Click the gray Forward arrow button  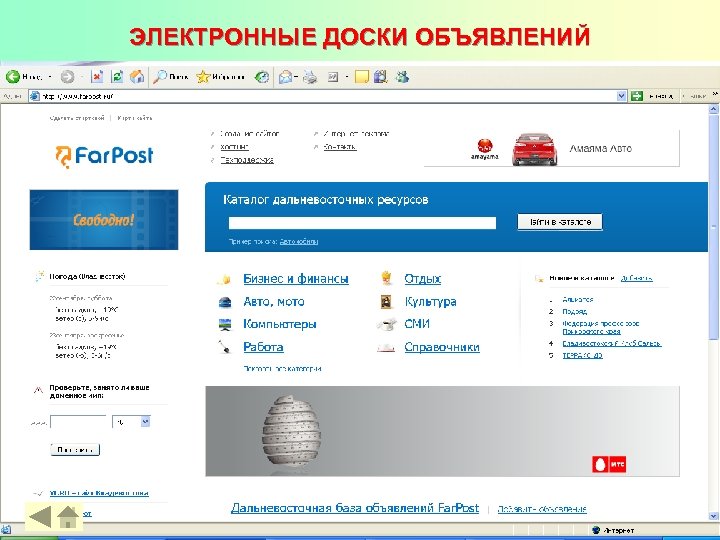point(68,77)
